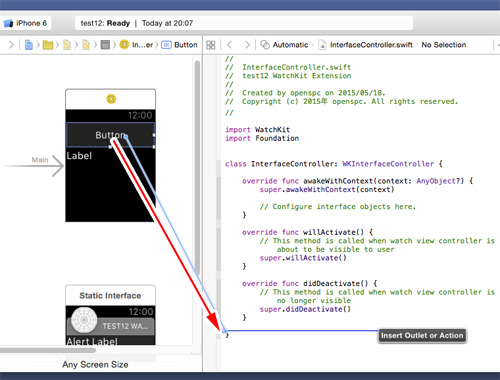Select the Main entry point arrow
Image resolution: width=500 pixels, height=380 pixels.
click(33, 165)
